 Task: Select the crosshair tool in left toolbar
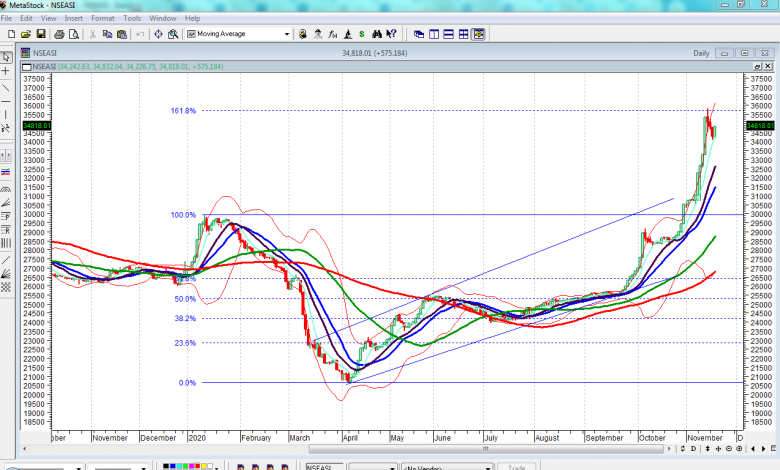point(6,71)
